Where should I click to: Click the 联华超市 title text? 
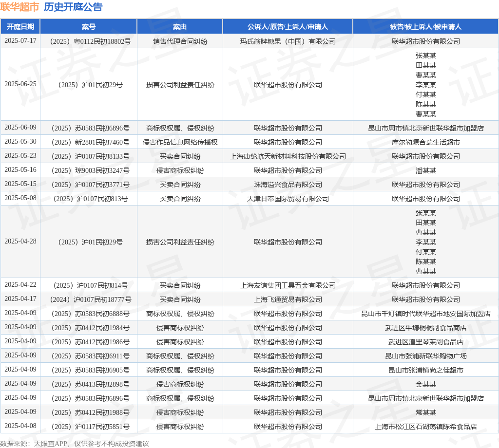pyautogui.click(x=19, y=7)
